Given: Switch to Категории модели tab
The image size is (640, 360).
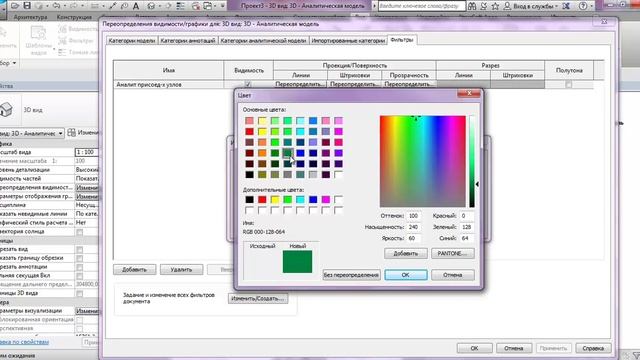Looking at the screenshot, I should 132,41.
